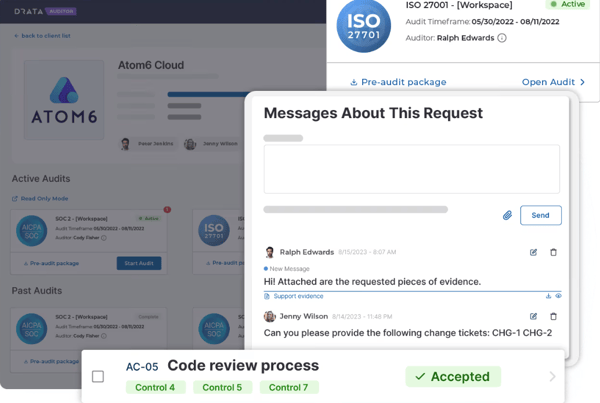Screen dimensions: 600x403
Task: Expand the AC-05 row chevron
Action: [553, 377]
